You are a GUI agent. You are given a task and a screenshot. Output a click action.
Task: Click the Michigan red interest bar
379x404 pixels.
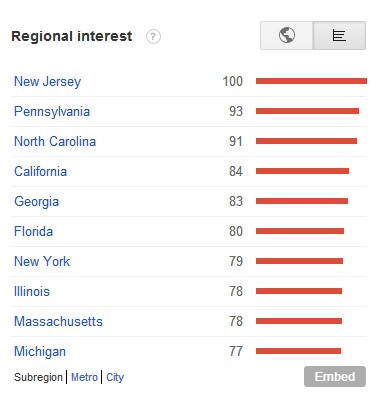(x=298, y=351)
